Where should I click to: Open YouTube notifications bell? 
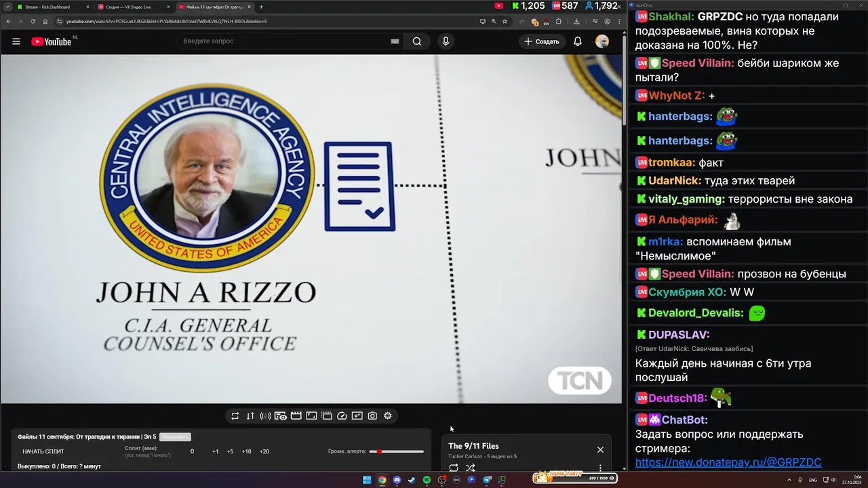coord(578,41)
